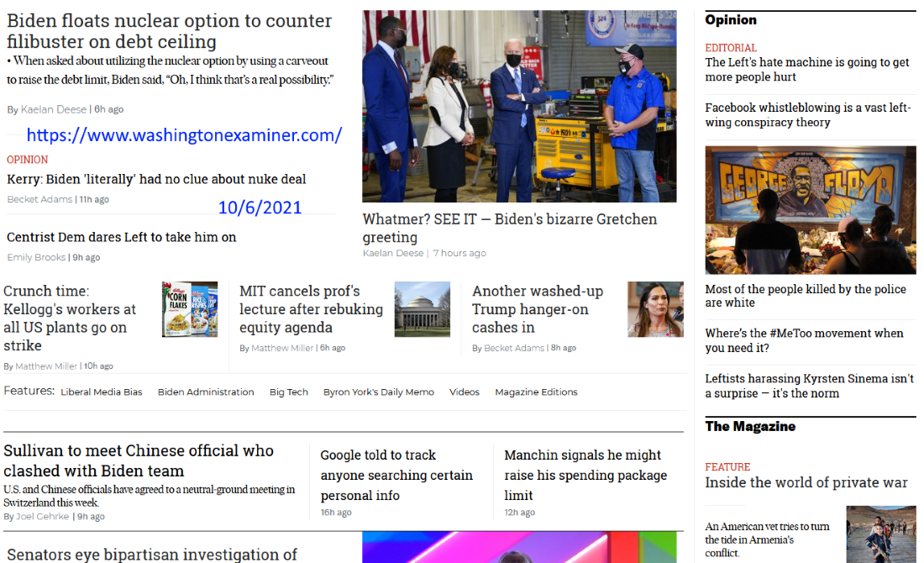Click '7 hours ago' timestamp under Whatmer story
This screenshot has height=563, width=924.
point(459,253)
